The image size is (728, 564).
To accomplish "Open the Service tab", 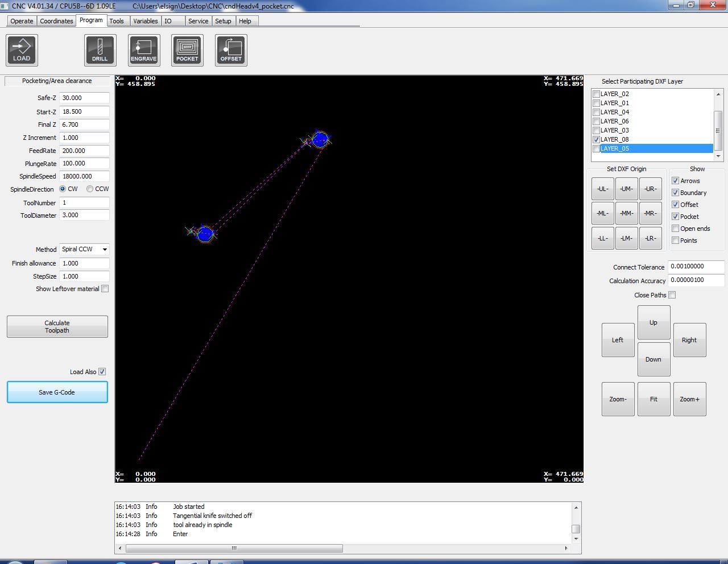I will tap(198, 21).
